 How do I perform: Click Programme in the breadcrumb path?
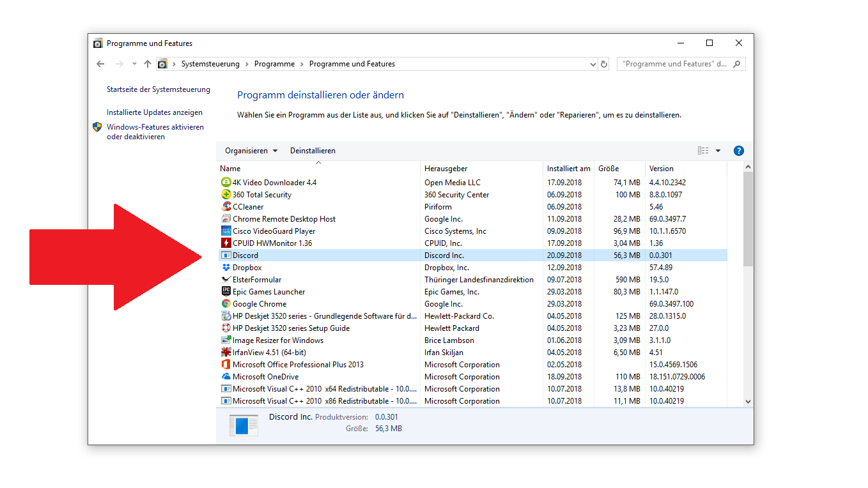275,64
